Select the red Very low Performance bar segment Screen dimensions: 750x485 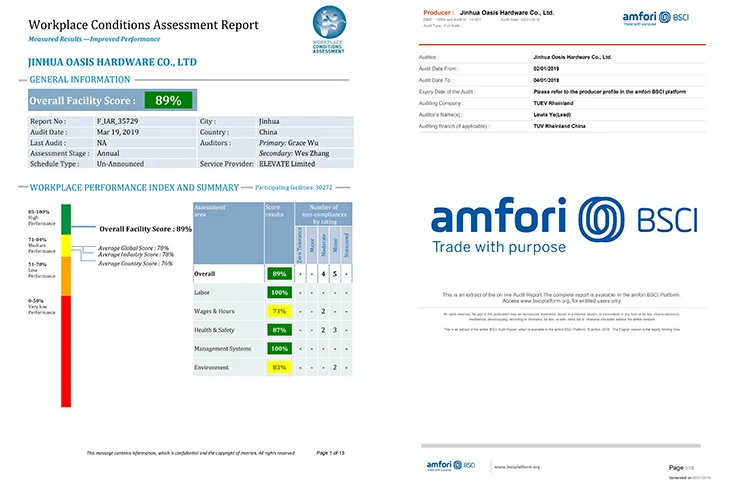coord(66,351)
